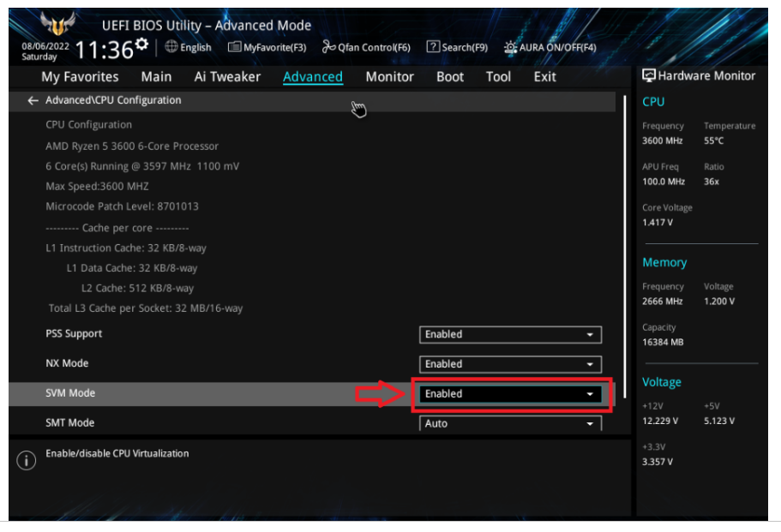The image size is (781, 532).
Task: Click memory capacity value 16384 MB
Action: (663, 343)
